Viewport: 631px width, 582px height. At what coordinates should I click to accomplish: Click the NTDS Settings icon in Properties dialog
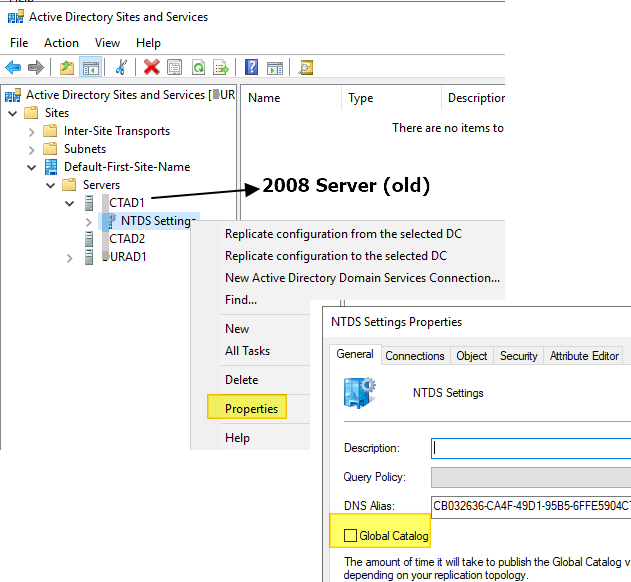click(x=359, y=392)
